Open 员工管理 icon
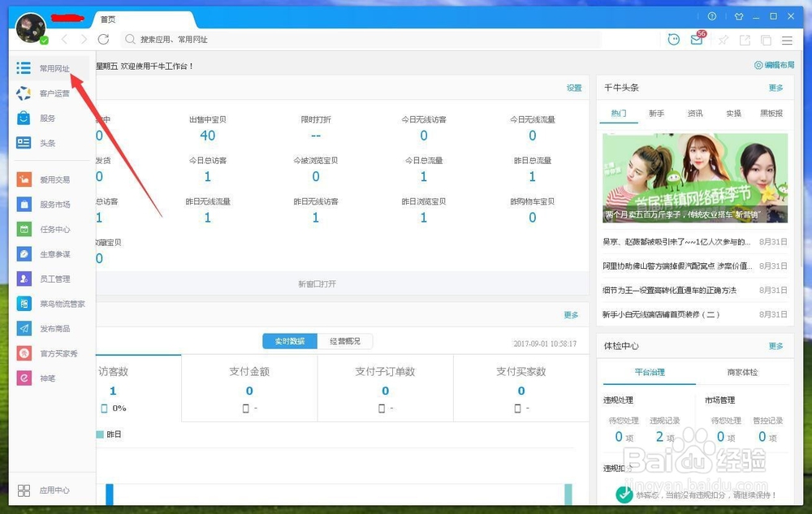Screen dimensions: 812x514 click(24, 279)
